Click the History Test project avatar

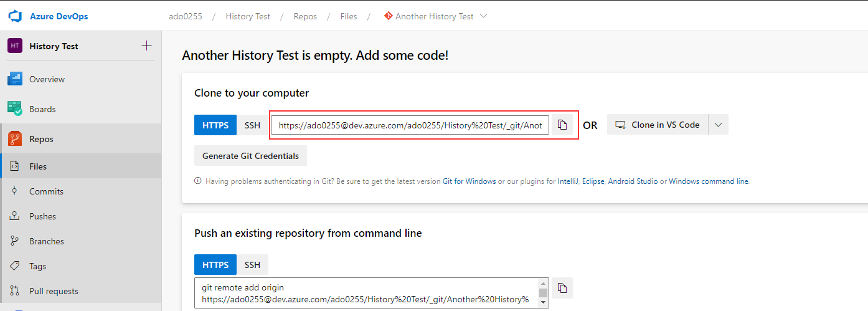tap(15, 45)
